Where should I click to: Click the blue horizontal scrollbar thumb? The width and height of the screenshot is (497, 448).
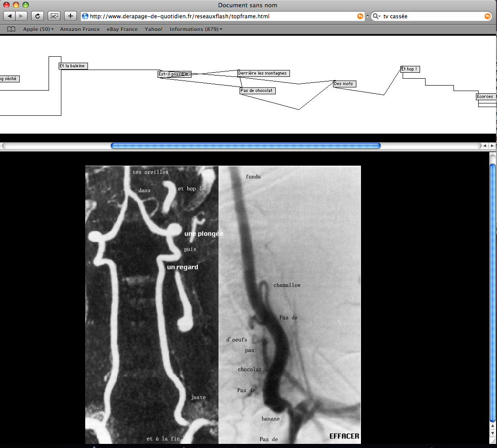[x=246, y=146]
